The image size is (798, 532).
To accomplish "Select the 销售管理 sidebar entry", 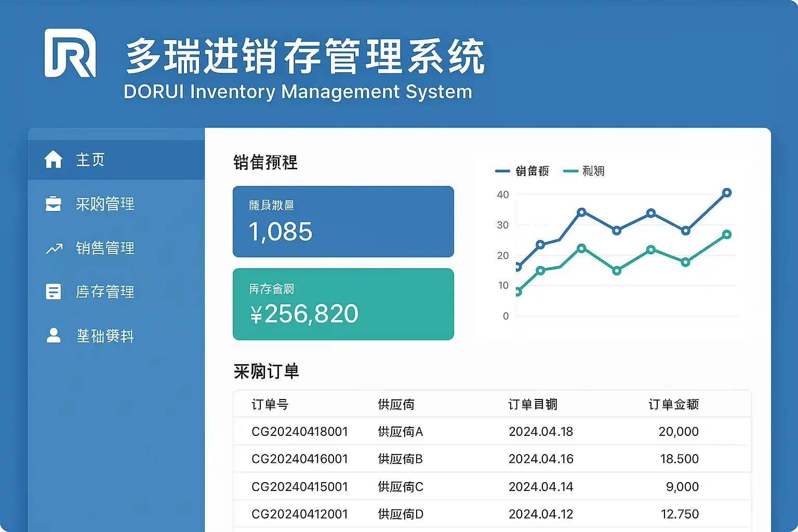I will [105, 248].
